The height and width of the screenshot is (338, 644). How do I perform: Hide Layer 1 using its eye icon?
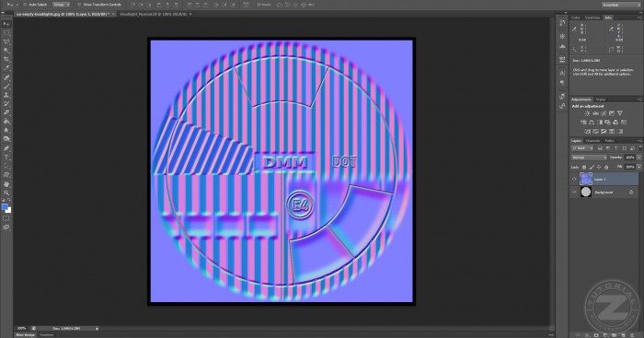(574, 179)
